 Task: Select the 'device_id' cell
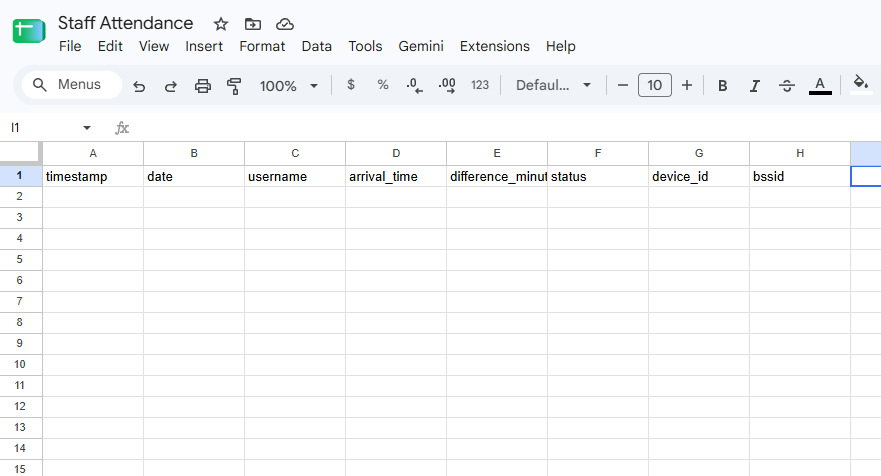tap(699, 176)
